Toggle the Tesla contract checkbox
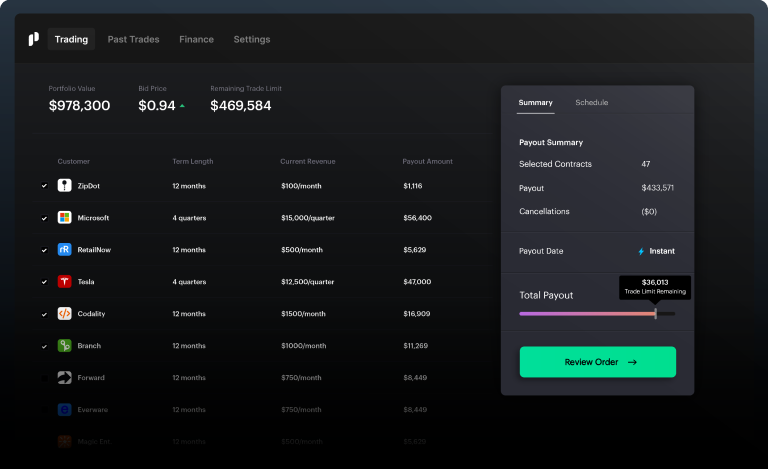The width and height of the screenshot is (768, 469). [x=44, y=282]
